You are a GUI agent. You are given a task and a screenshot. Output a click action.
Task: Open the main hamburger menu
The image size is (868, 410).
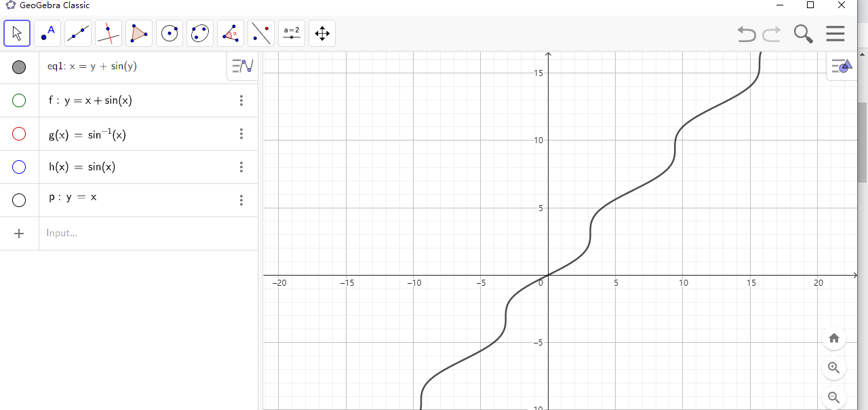pyautogui.click(x=835, y=33)
